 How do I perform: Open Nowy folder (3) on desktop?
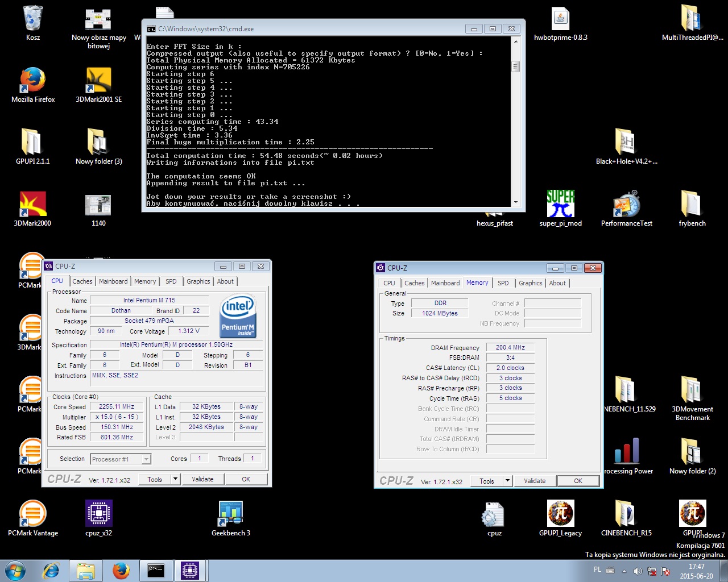tap(98, 147)
